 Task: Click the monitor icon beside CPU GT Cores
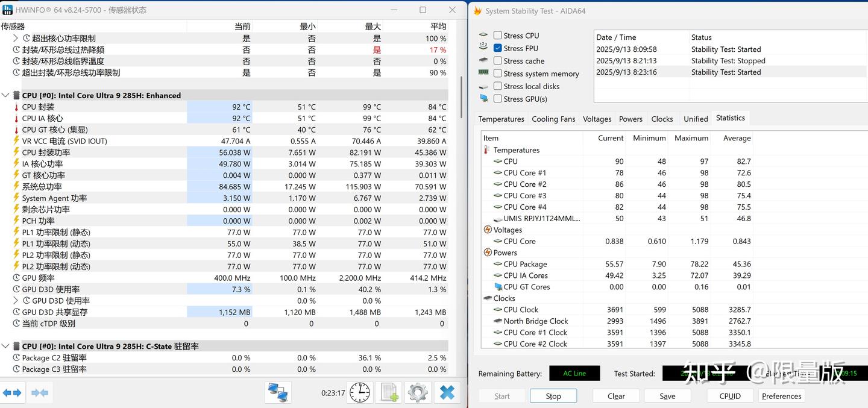tap(498, 287)
